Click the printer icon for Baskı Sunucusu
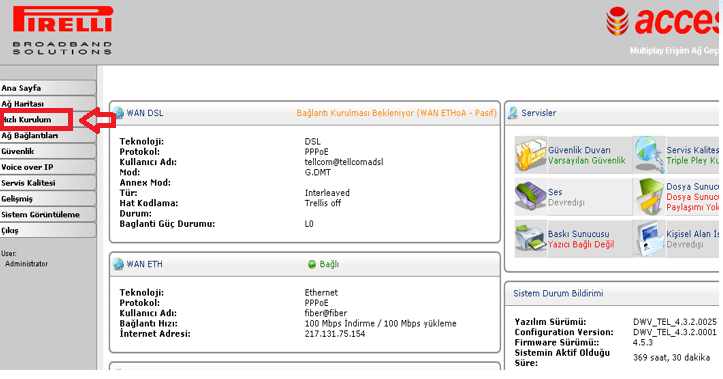 click(x=531, y=238)
